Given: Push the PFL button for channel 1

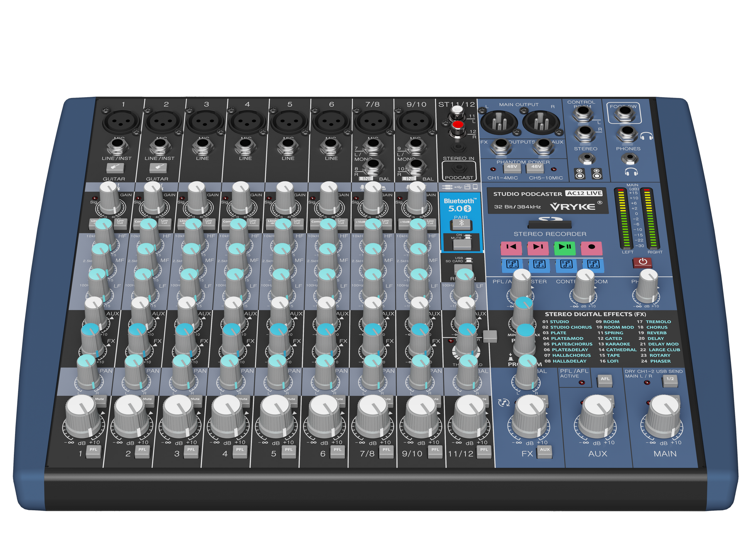Looking at the screenshot, I should [x=93, y=452].
